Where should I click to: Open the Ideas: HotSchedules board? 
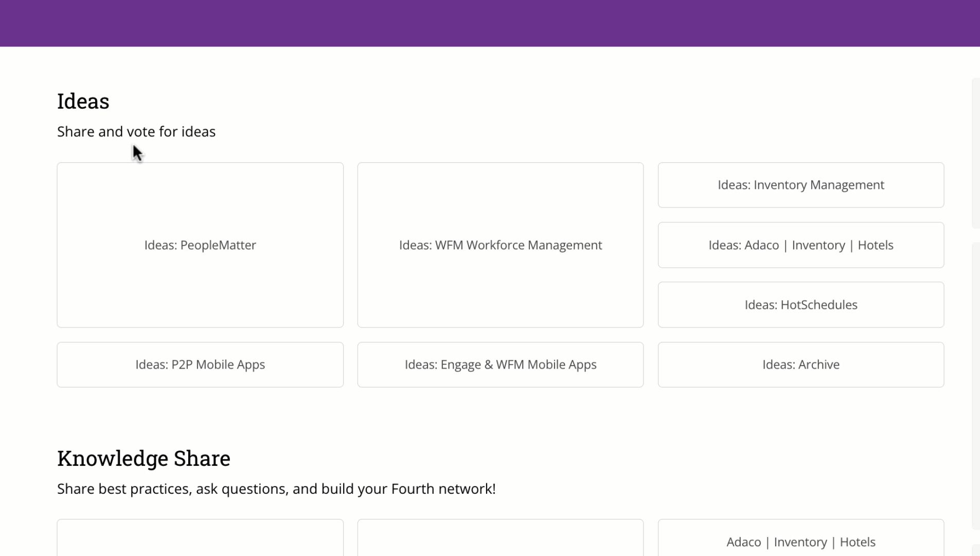point(800,305)
